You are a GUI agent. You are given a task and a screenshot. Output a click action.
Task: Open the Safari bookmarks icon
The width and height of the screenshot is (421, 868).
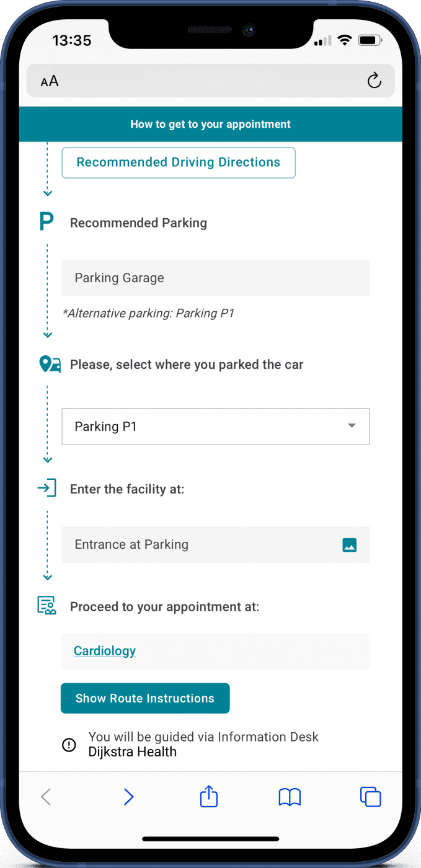[x=290, y=797]
